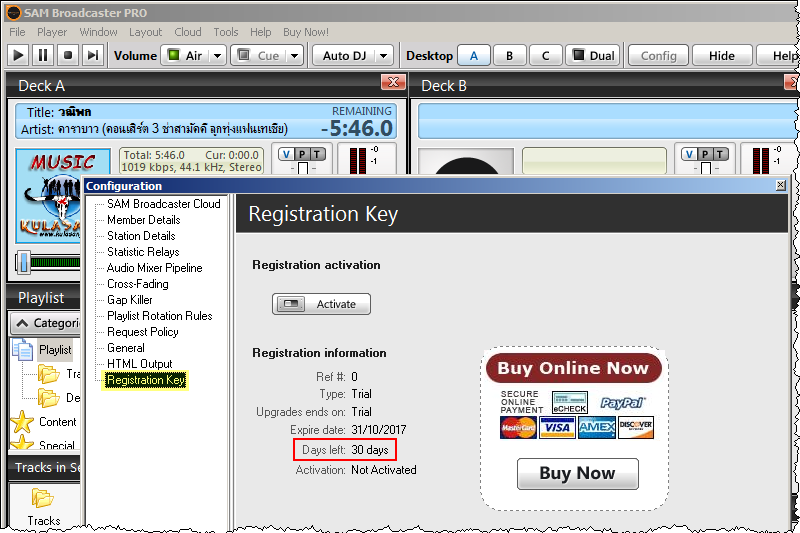Click the Hide button in toolbar
Viewport: 800px width, 533px height.
(x=722, y=55)
